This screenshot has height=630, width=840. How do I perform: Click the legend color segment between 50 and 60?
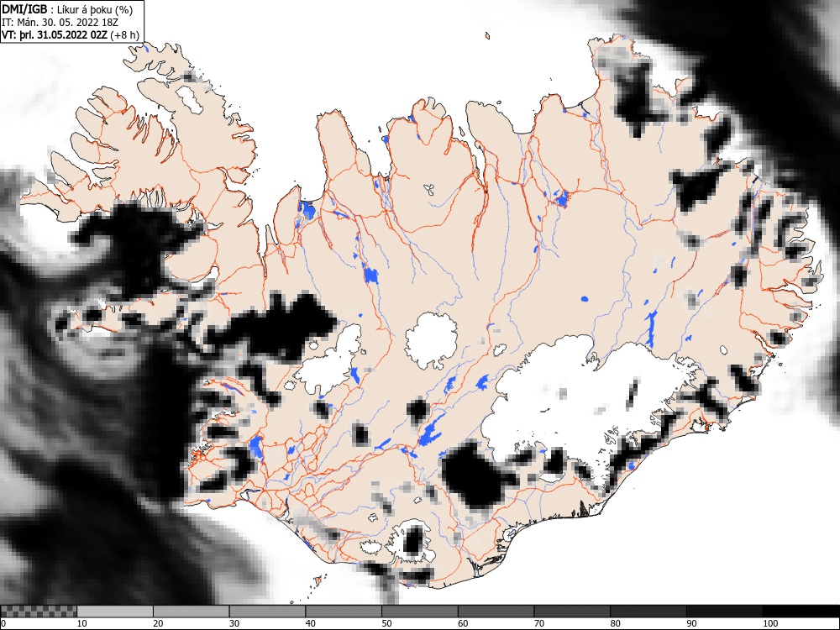[420, 612]
